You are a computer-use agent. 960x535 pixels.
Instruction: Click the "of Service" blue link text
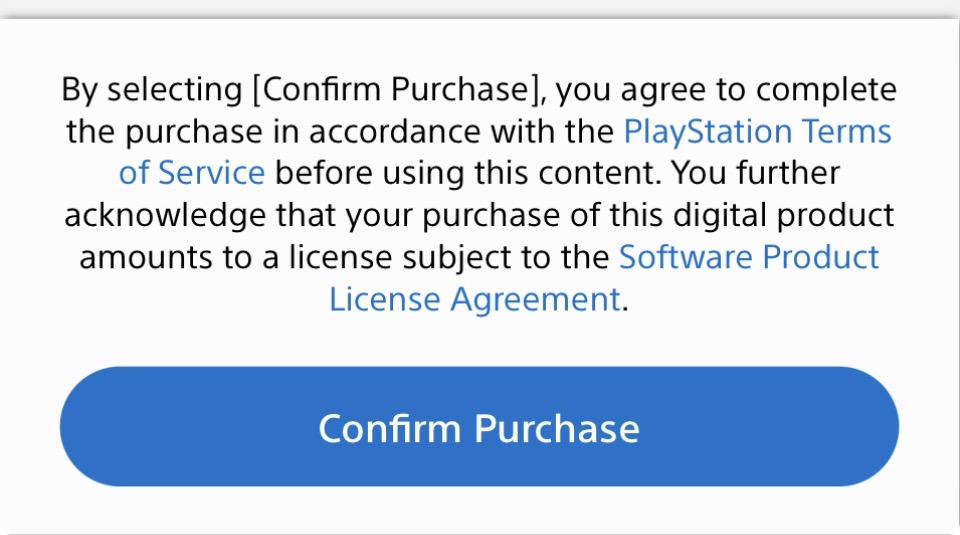point(191,173)
